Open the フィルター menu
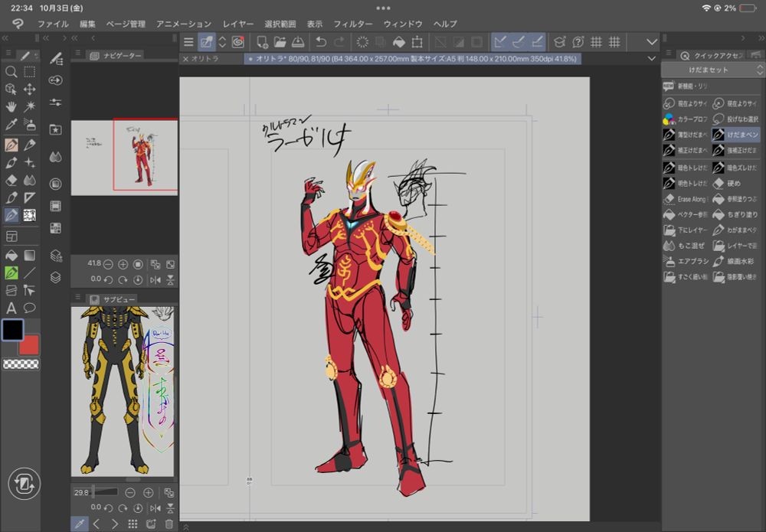Screen dimensions: 766x532 click(352, 24)
